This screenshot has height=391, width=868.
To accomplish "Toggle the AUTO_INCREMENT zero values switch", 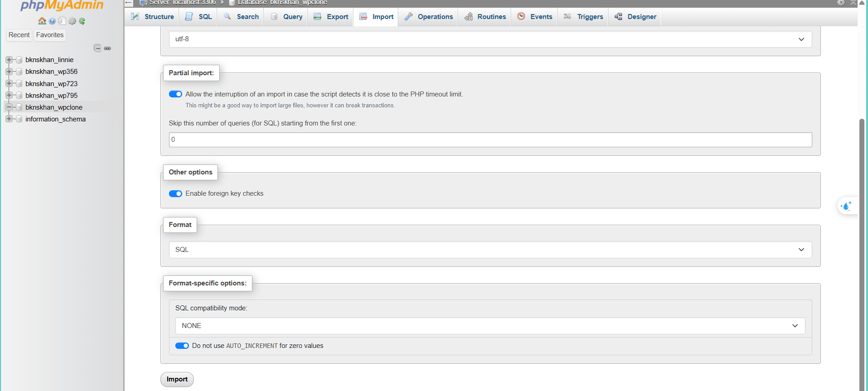I will coord(182,346).
